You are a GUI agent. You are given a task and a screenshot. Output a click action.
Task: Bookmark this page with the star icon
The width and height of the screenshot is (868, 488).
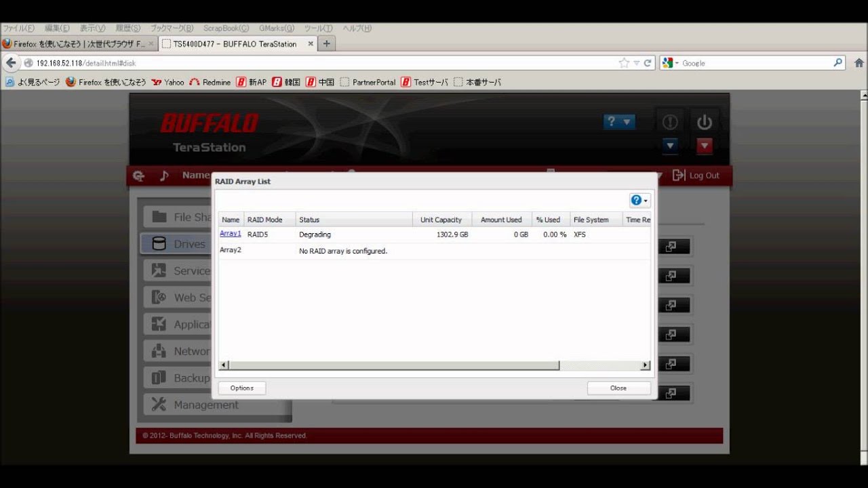tap(624, 63)
